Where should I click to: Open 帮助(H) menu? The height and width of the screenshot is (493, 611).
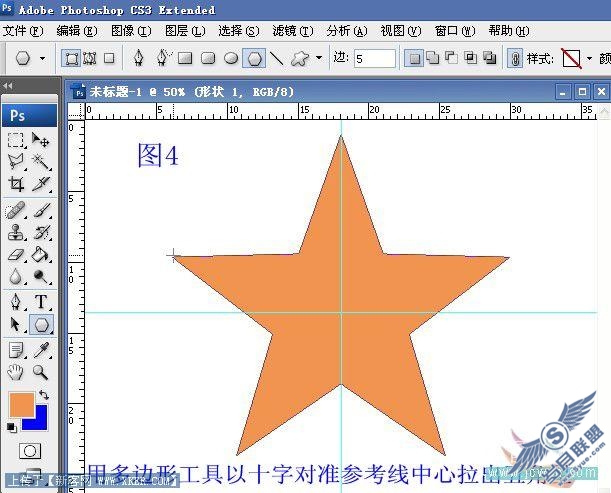click(509, 31)
